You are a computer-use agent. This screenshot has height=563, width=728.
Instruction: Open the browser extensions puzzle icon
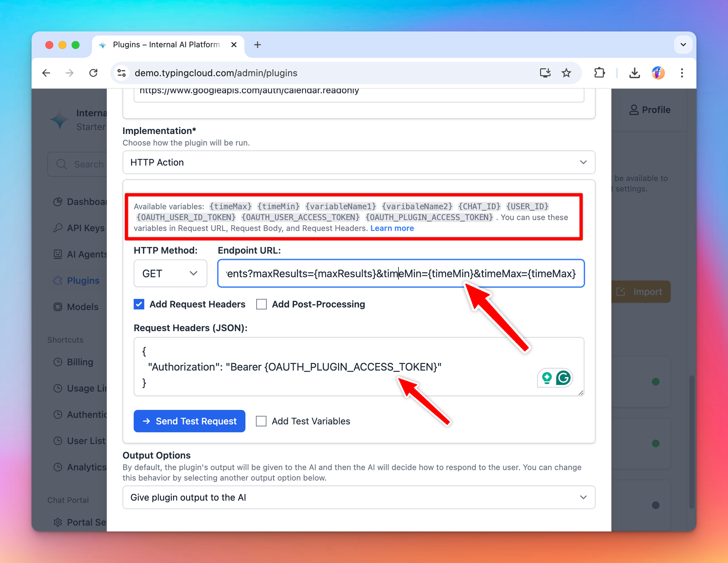[599, 73]
